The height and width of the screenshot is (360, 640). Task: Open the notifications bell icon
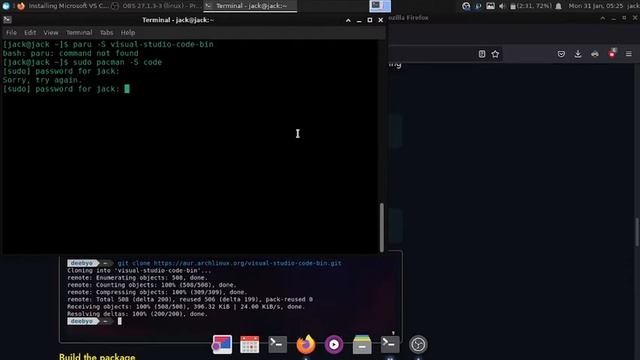[x=558, y=6]
